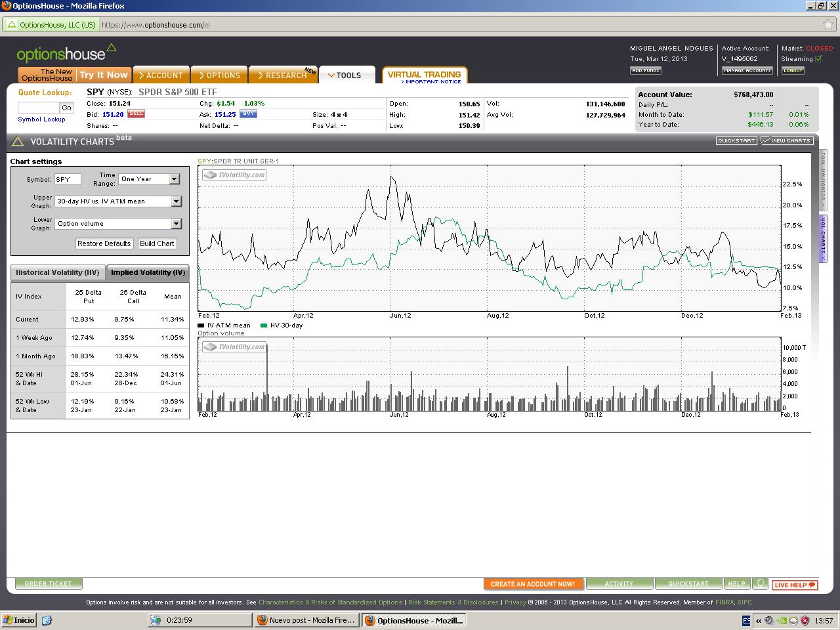Click the Vol Charts side navigator tab
The width and height of the screenshot is (840, 630).
click(823, 239)
